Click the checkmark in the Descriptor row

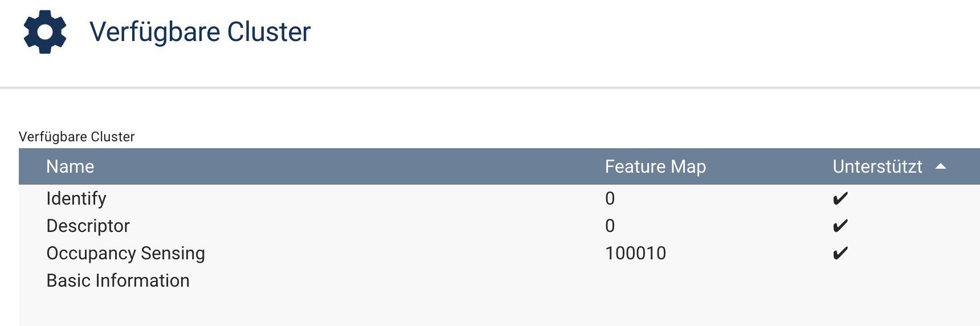pos(840,226)
